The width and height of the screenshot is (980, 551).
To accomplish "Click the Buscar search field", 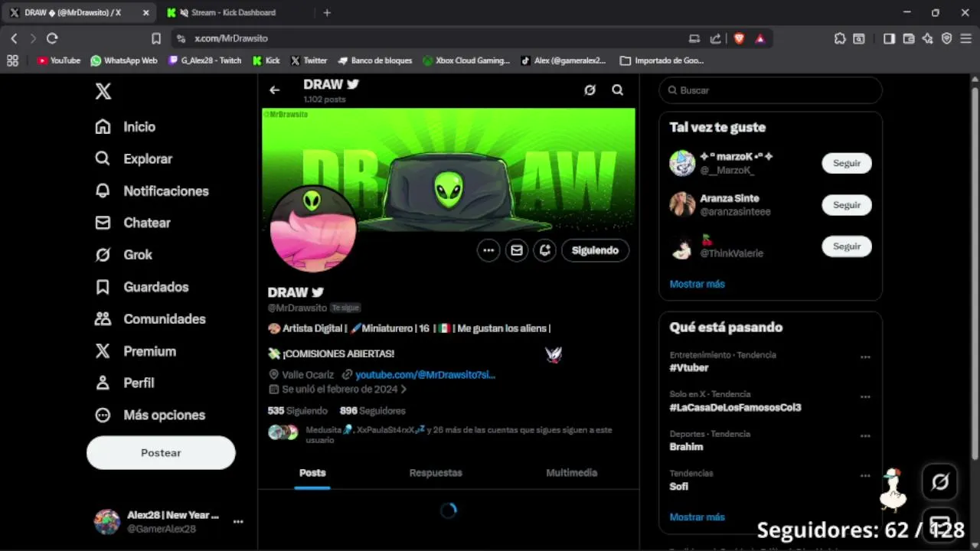I will tap(770, 90).
